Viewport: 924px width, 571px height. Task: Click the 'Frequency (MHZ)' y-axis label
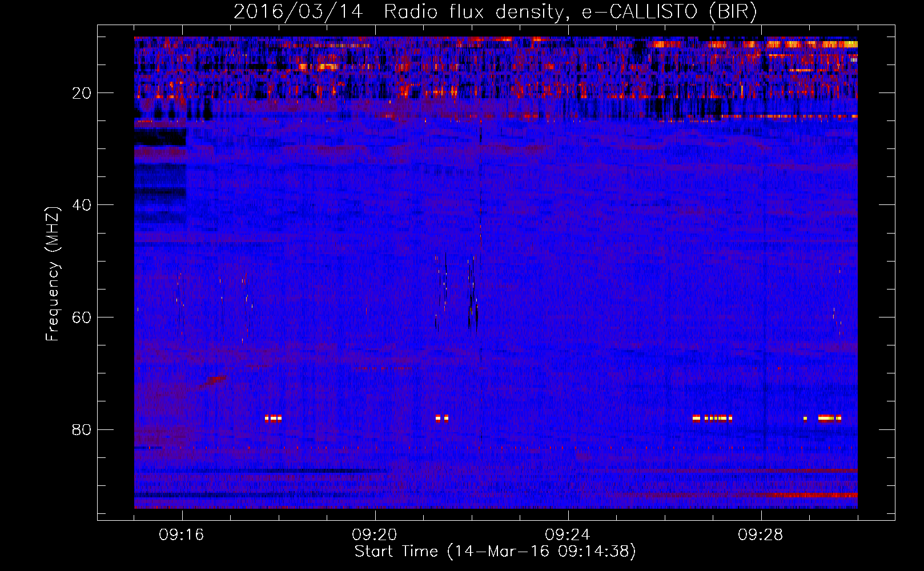point(53,274)
